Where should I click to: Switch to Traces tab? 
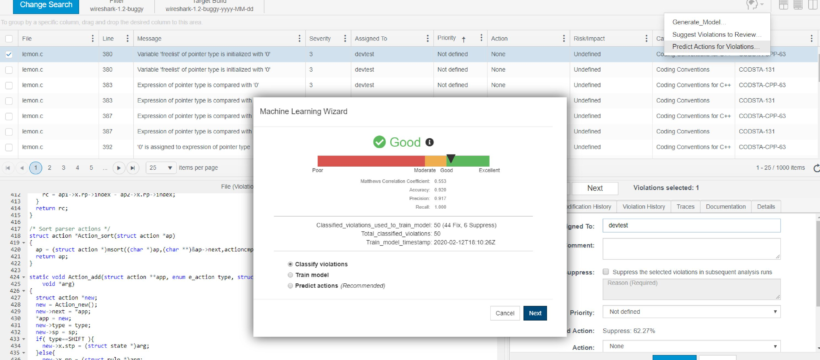(x=685, y=207)
